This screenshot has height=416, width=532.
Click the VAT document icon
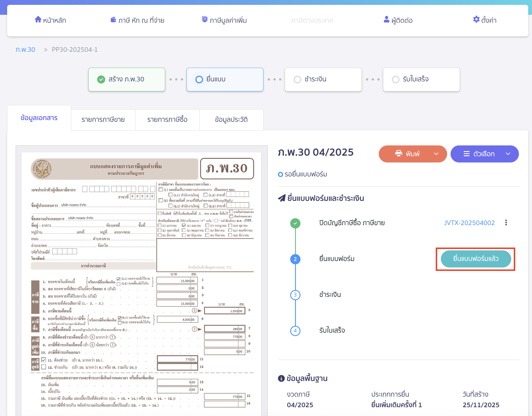[204, 19]
